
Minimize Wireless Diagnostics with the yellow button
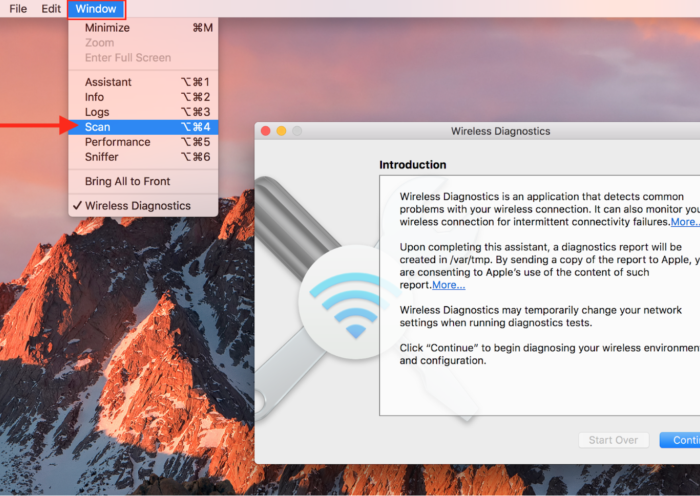[281, 131]
